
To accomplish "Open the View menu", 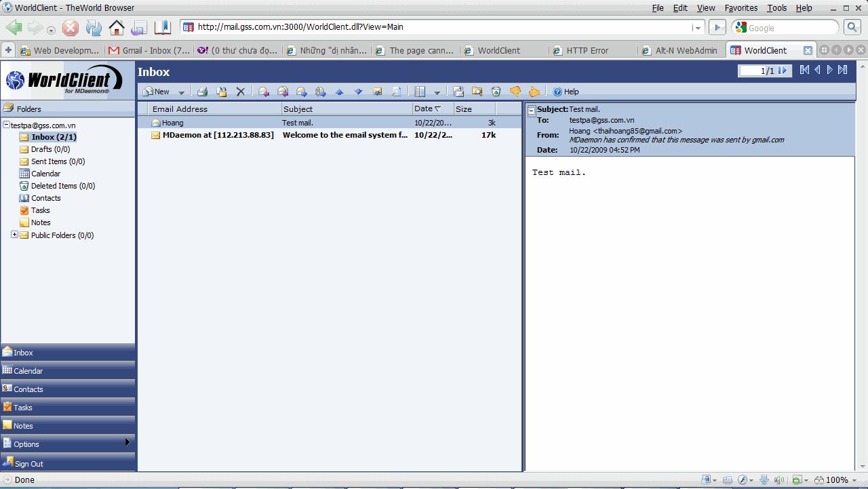I will 706,8.
